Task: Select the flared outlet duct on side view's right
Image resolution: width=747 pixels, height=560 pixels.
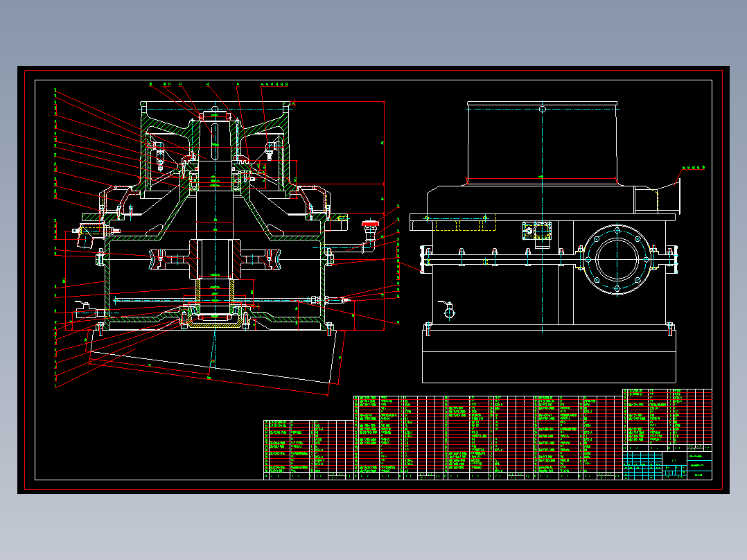Action: 658,198
